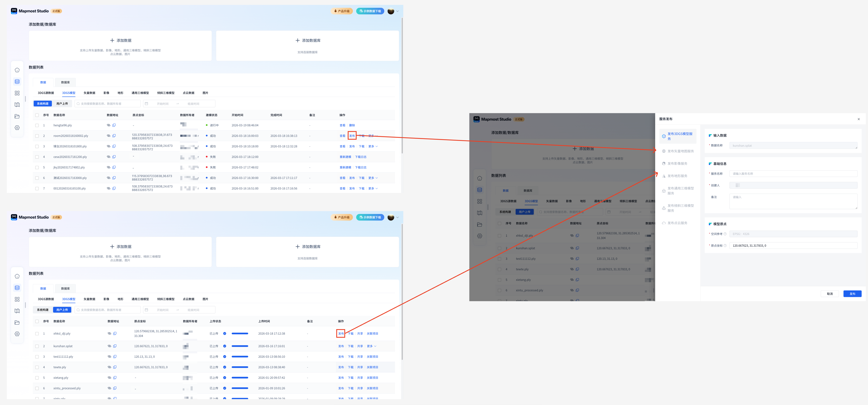The width and height of the screenshot is (868, 405).
Task: Click help icon beside 空间参考 label
Action: pos(725,234)
